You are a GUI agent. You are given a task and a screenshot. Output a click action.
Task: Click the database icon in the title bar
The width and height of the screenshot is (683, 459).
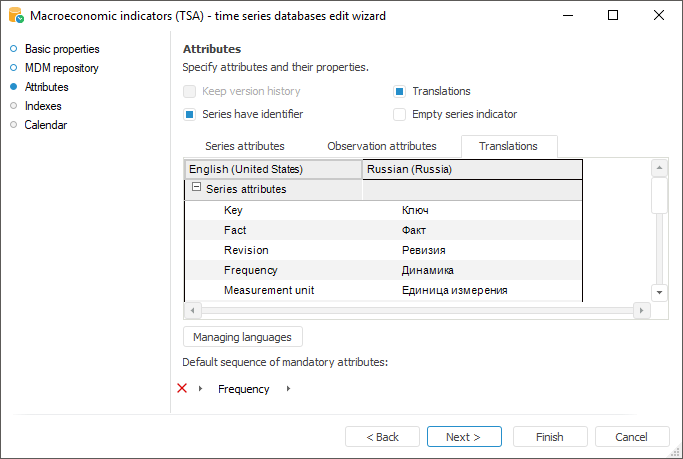tap(15, 16)
